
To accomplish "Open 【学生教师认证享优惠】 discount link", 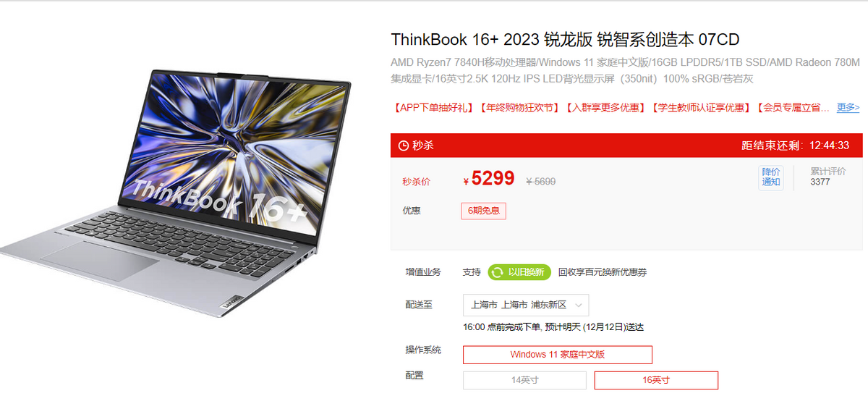I will [700, 107].
